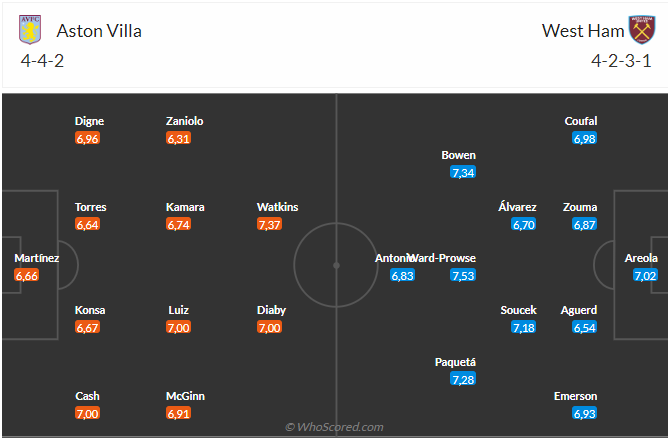Select player name Zaniolo
This screenshot has height=438, width=668.
tap(185, 121)
